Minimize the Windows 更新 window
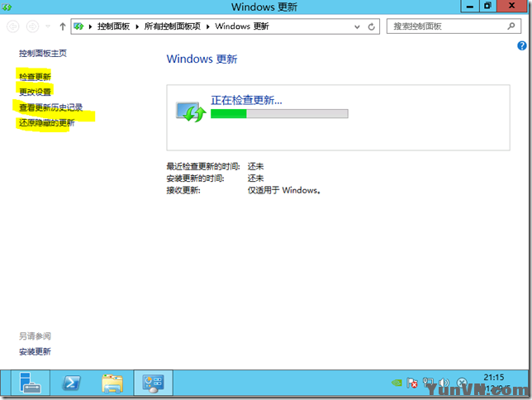This screenshot has width=532, height=400. point(470,6)
